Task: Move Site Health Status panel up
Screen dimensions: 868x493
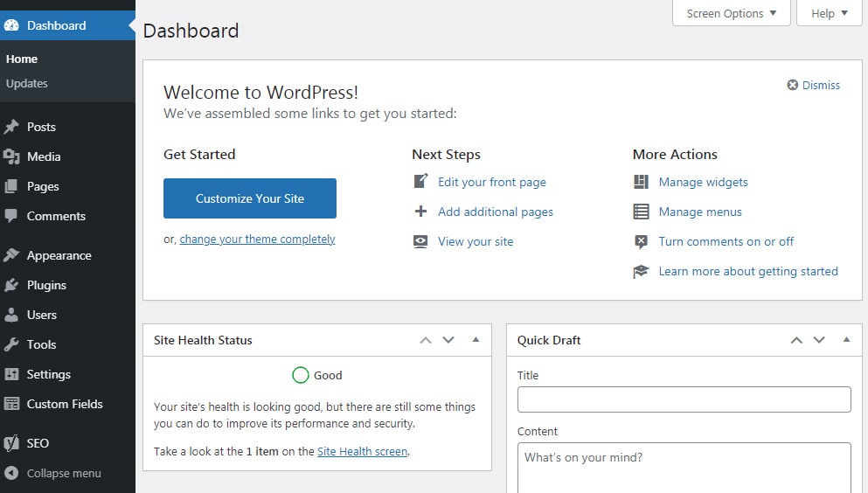Action: (425, 340)
